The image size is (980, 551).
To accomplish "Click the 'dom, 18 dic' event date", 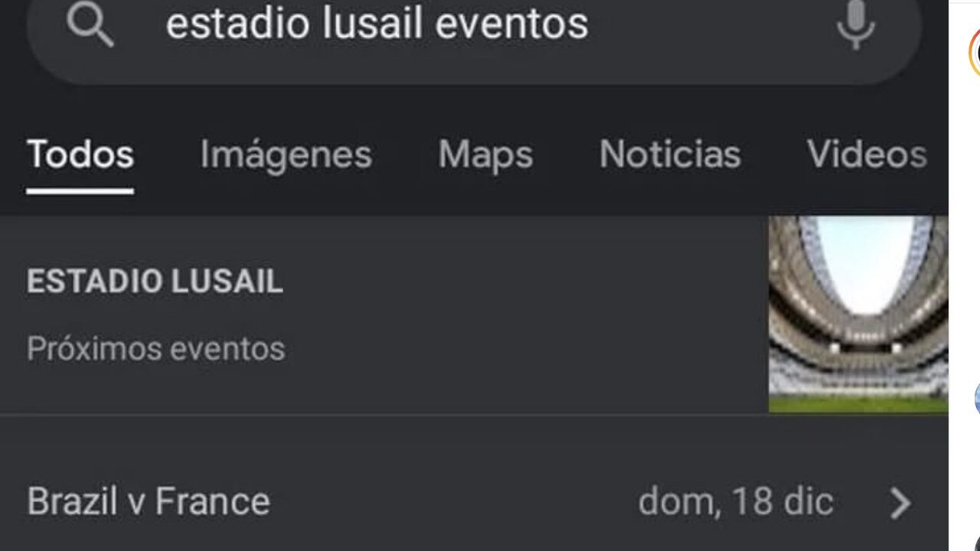I will pyautogui.click(x=735, y=502).
